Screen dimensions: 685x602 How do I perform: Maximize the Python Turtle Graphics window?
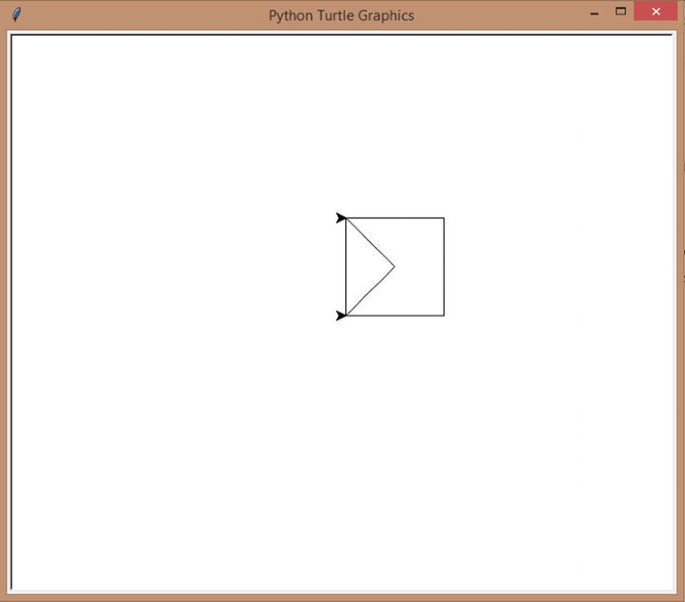click(620, 12)
